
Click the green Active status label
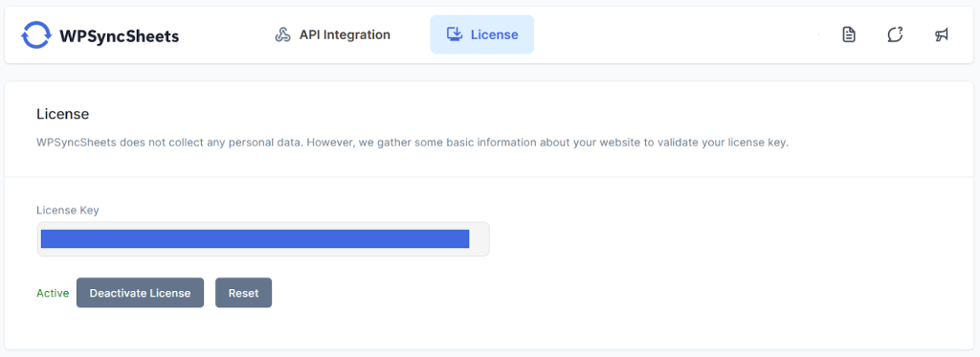[53, 293]
